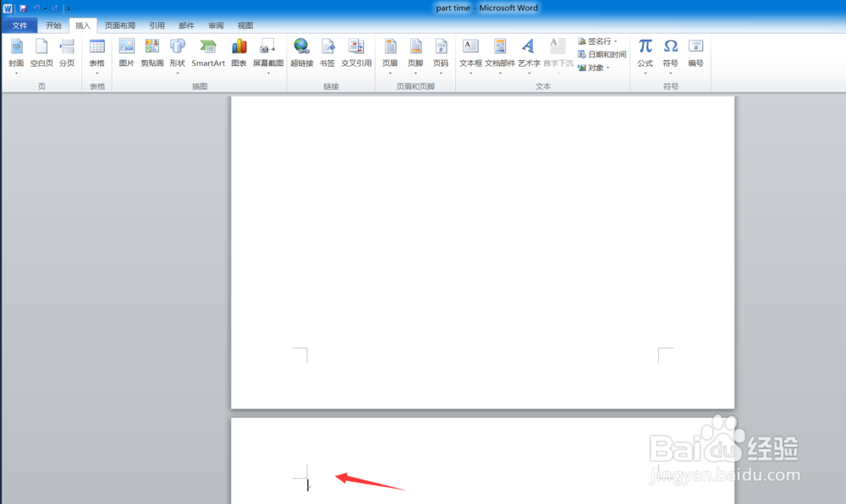Insert a symbol (符号)
846x504 pixels.
pyautogui.click(x=671, y=56)
